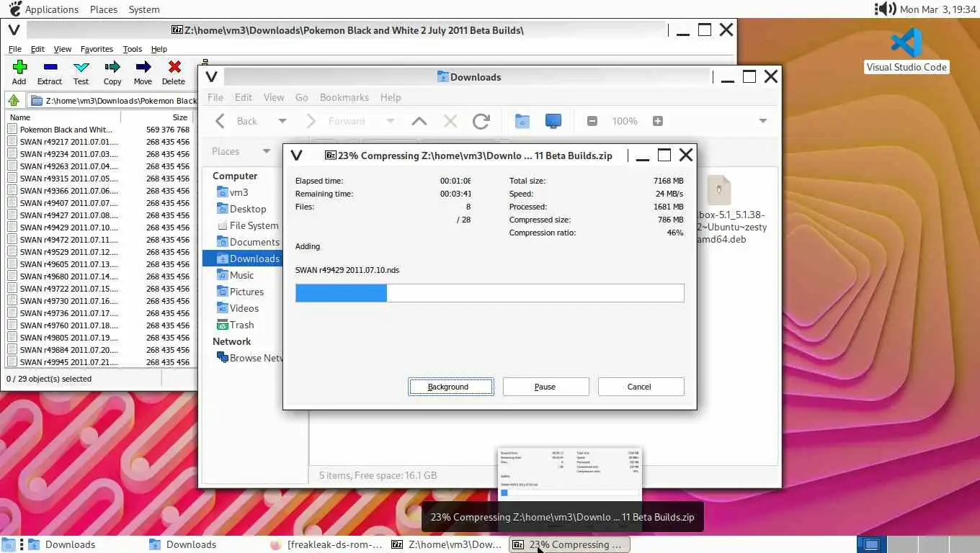The height and width of the screenshot is (553, 980).
Task: Open the 7-Zip Tools menu
Action: tap(133, 49)
